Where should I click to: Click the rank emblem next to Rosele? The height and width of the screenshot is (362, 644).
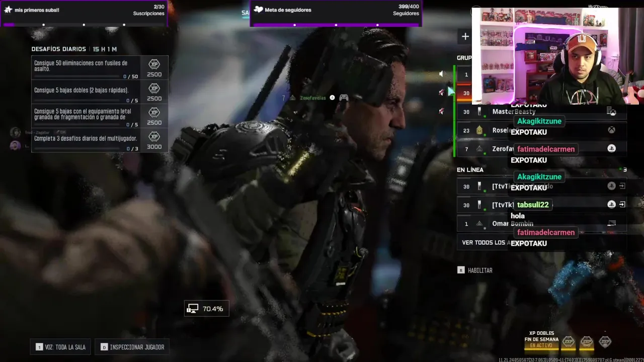coord(479,130)
